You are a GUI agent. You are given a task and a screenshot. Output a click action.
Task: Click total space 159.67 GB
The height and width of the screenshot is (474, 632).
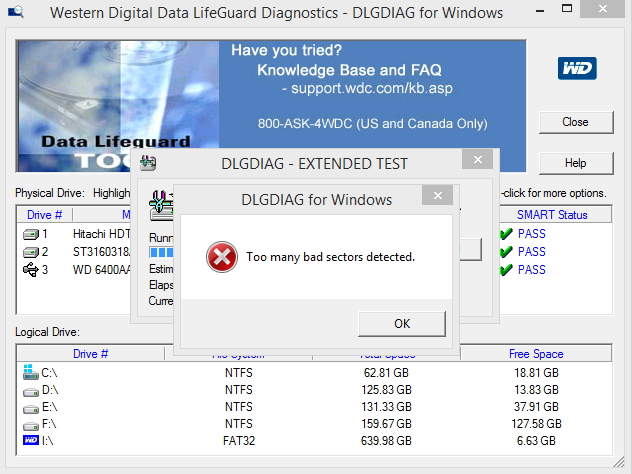coord(386,424)
